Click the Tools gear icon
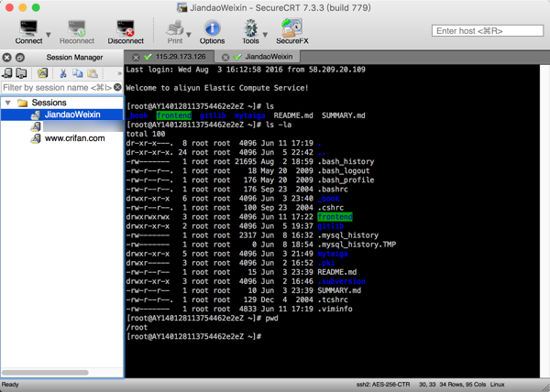Viewport: 550px width, 392px height. tap(250, 28)
